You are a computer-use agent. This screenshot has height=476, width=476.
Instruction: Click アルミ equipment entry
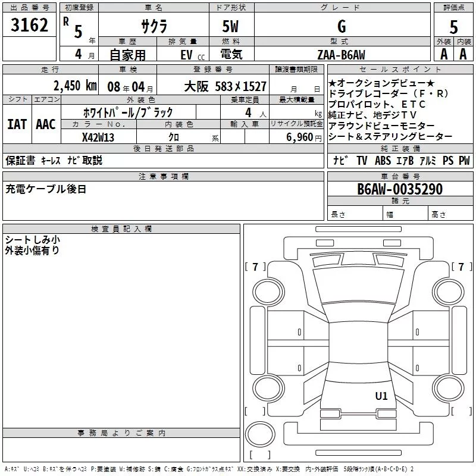click(x=428, y=160)
